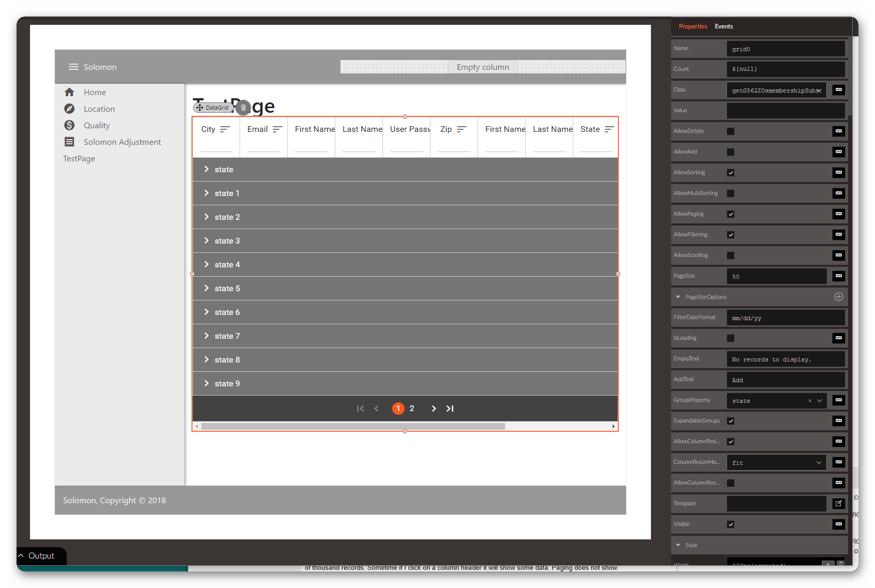Click the Home house icon in sidebar

coord(69,92)
